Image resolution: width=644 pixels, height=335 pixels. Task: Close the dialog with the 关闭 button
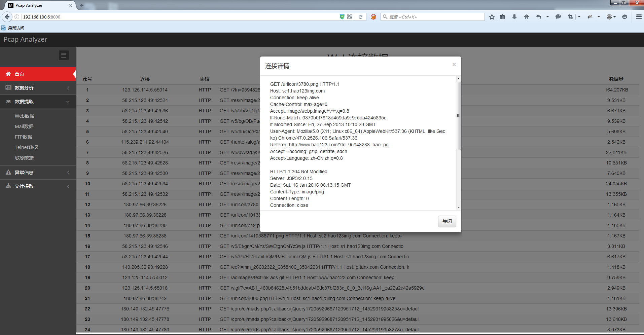(447, 221)
